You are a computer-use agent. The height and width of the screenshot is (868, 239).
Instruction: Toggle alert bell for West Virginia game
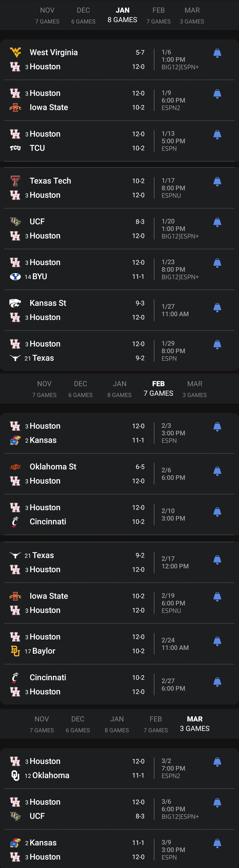pyautogui.click(x=217, y=53)
